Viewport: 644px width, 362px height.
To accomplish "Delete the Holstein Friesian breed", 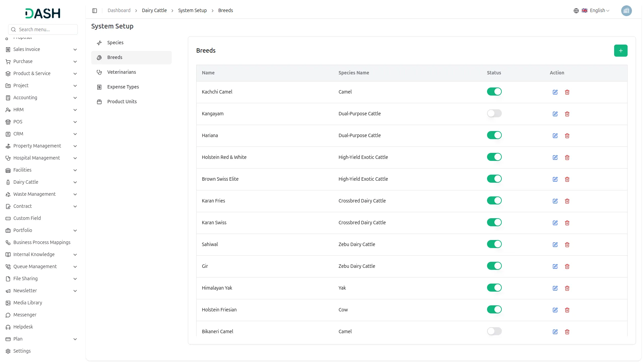I will pyautogui.click(x=567, y=310).
